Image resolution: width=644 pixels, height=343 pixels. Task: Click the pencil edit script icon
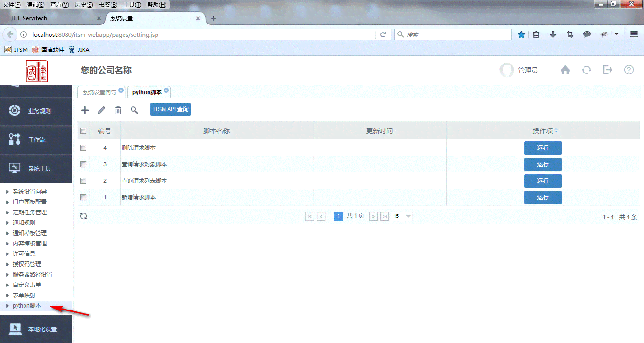pyautogui.click(x=101, y=110)
